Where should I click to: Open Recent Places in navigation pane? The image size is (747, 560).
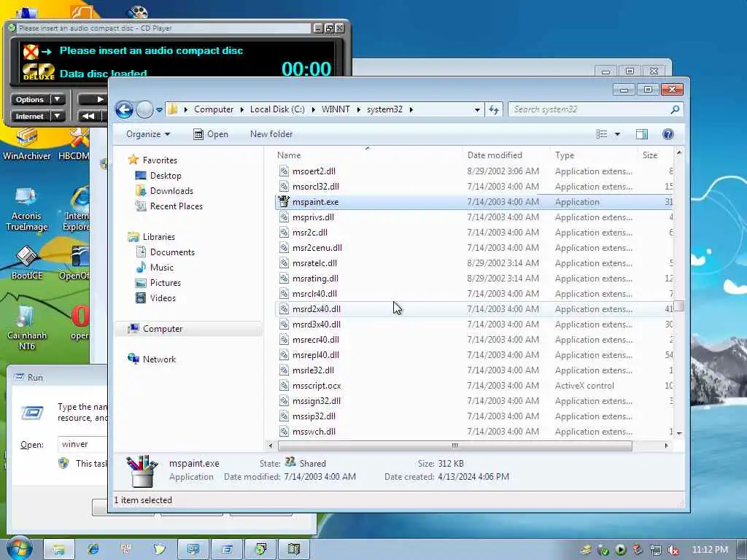[177, 206]
